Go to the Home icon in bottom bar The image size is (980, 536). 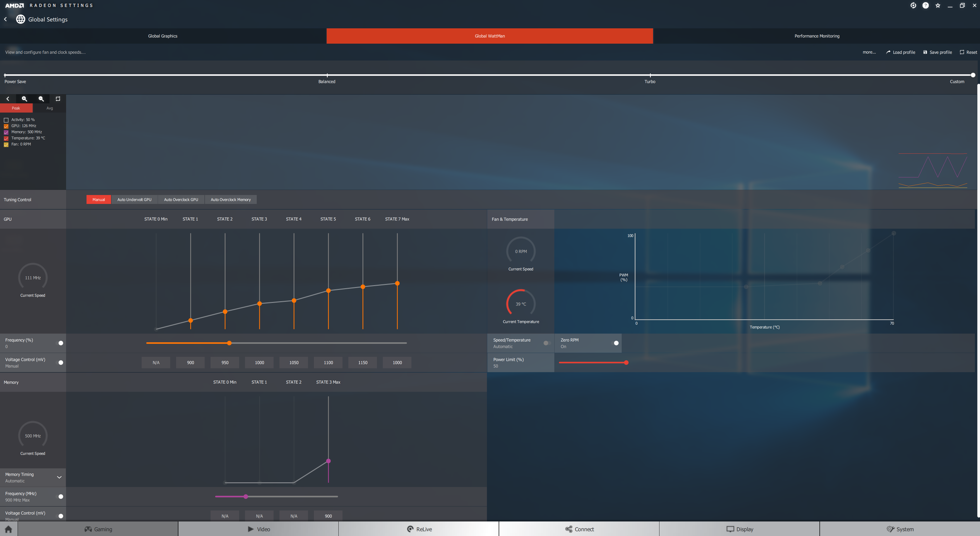[8, 529]
